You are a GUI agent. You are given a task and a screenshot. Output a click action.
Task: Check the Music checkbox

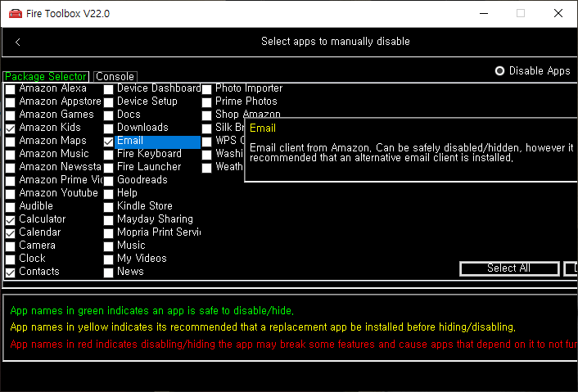tap(108, 246)
